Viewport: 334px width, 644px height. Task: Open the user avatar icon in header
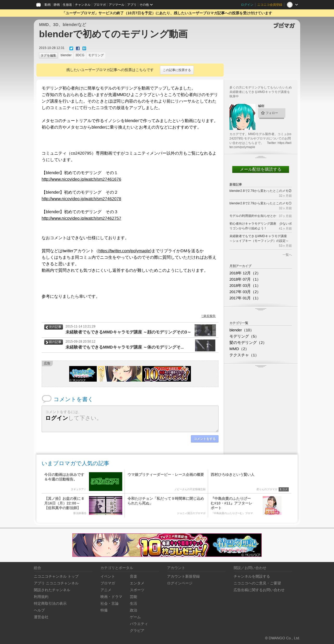click(290, 5)
